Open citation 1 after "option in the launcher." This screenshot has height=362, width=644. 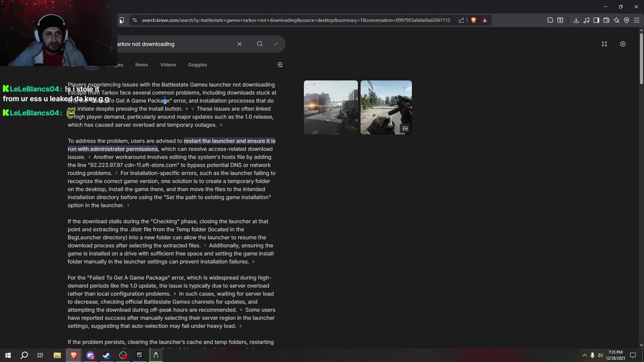click(128, 206)
